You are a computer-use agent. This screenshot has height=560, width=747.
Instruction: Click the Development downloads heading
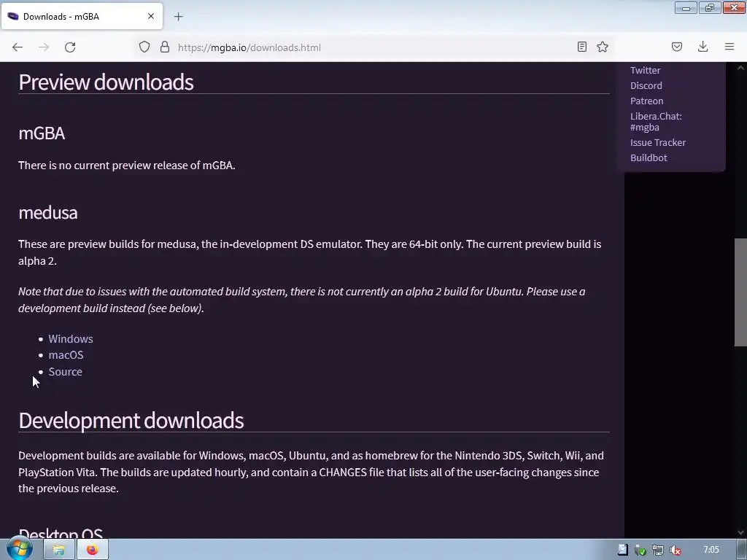pos(131,421)
